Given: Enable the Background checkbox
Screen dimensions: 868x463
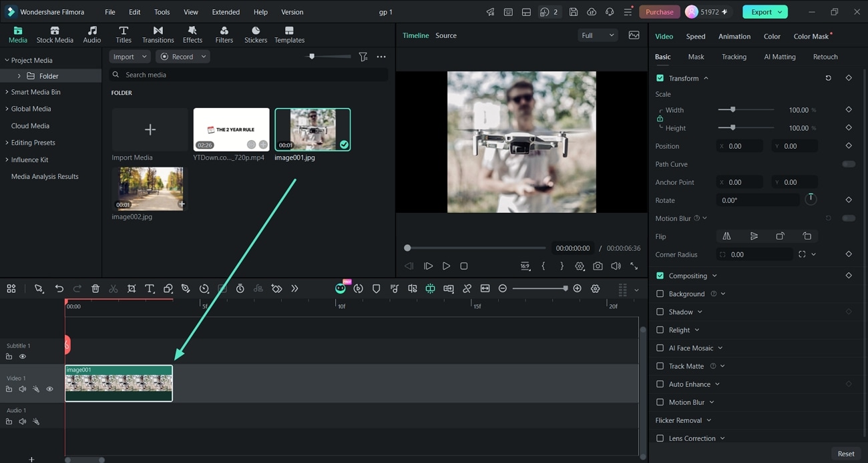Looking at the screenshot, I should click(660, 294).
